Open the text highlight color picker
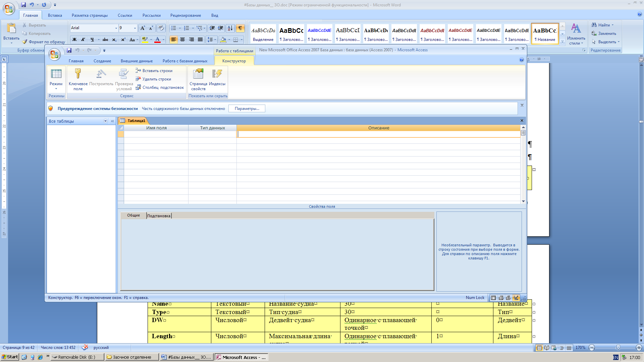This screenshot has height=362, width=644. 151,40
